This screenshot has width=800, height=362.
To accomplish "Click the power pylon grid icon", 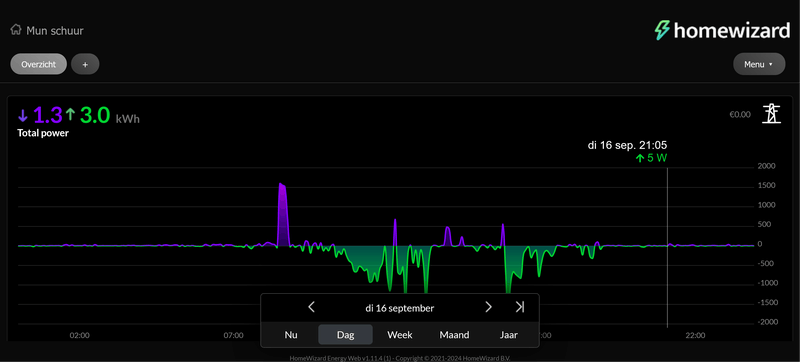I will [x=771, y=113].
